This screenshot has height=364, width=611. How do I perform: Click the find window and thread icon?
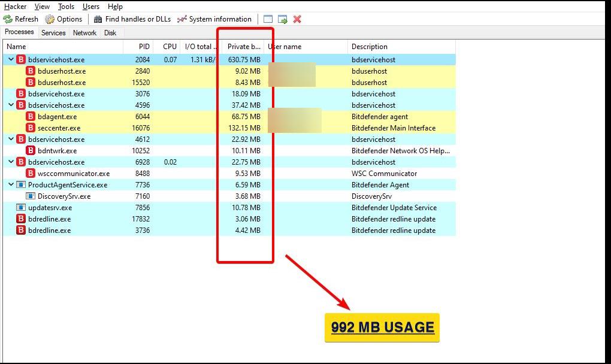click(283, 19)
